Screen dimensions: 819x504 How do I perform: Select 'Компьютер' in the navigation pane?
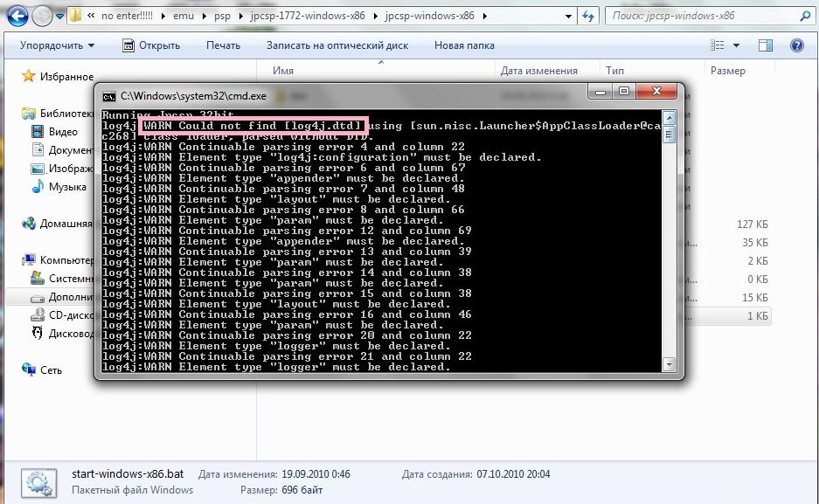click(66, 259)
